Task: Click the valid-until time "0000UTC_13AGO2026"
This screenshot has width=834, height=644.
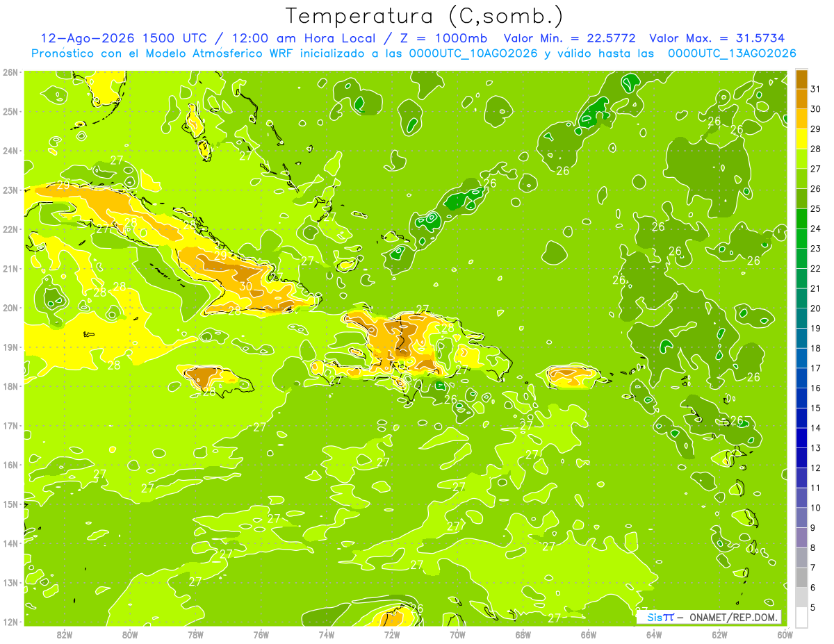Action: (732, 53)
